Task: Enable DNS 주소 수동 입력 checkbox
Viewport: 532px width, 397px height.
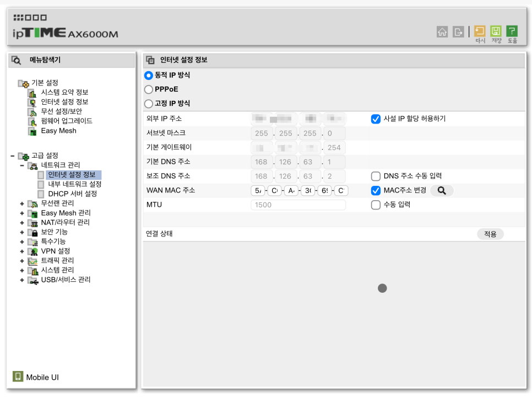Action: [x=376, y=176]
